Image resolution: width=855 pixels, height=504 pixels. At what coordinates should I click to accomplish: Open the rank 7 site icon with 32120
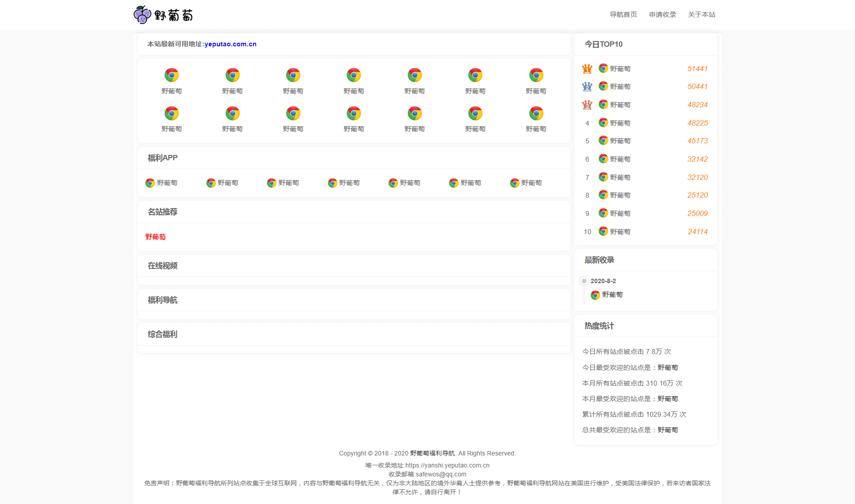coord(603,177)
